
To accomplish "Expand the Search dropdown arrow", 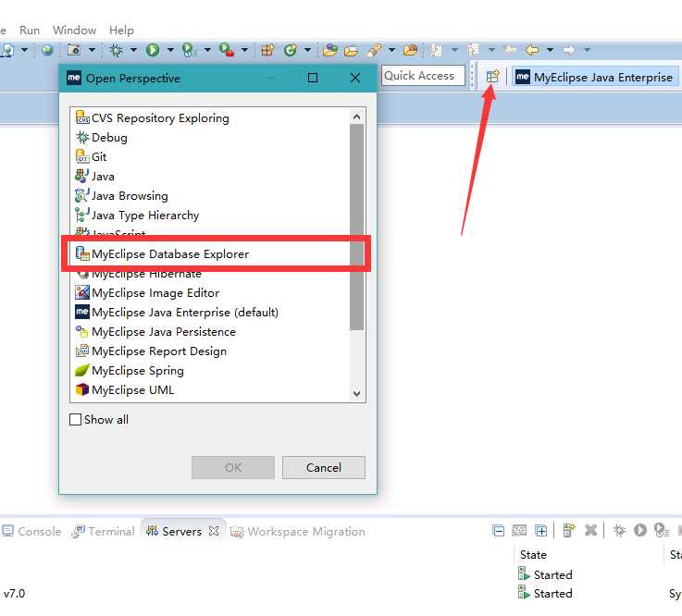I will point(391,50).
